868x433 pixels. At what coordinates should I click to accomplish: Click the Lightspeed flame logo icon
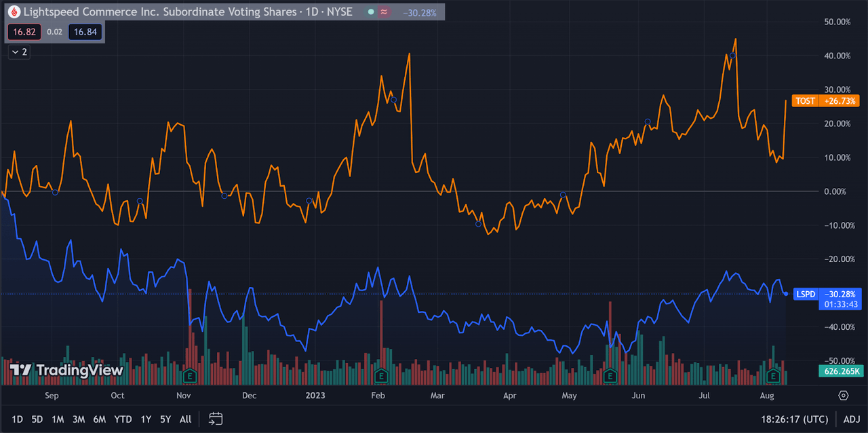(14, 12)
